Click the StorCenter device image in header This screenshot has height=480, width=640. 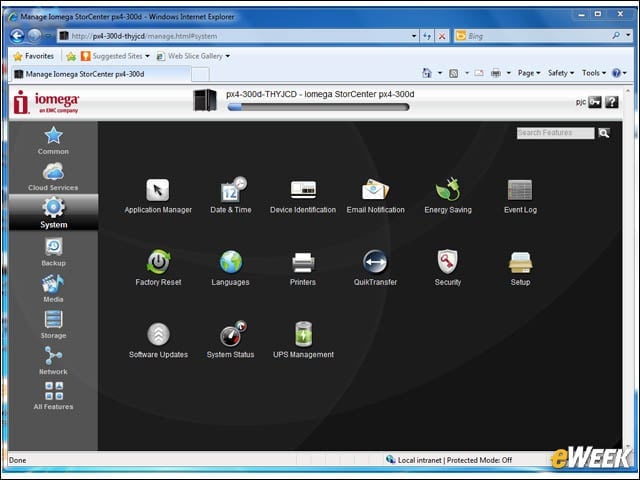[x=204, y=100]
